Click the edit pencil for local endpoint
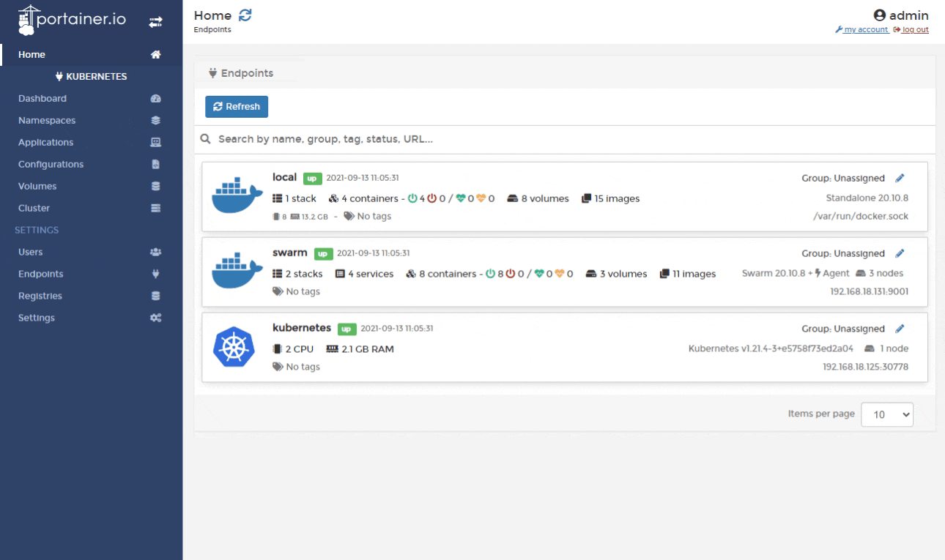 click(x=900, y=178)
